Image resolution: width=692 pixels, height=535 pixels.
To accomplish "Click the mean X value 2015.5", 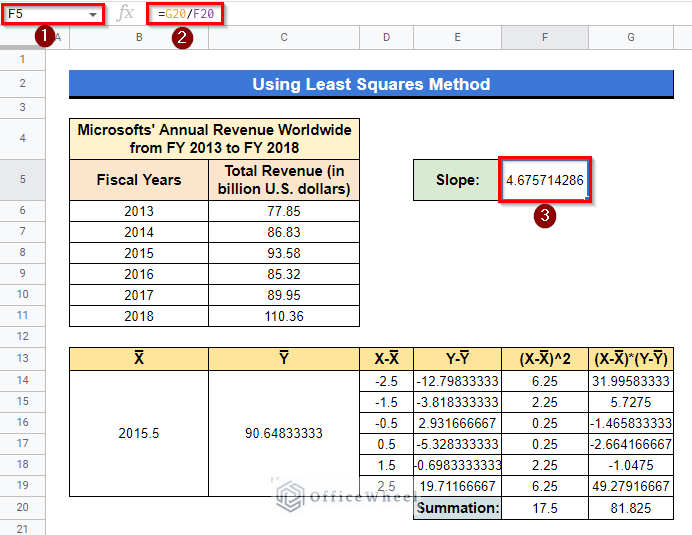I will tap(139, 433).
